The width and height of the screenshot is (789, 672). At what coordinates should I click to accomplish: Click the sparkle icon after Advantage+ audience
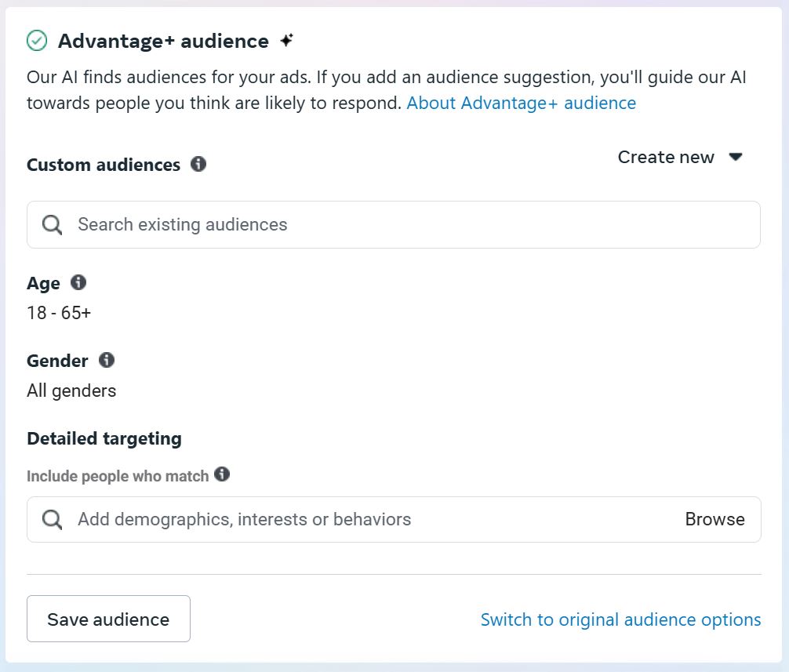click(x=287, y=40)
